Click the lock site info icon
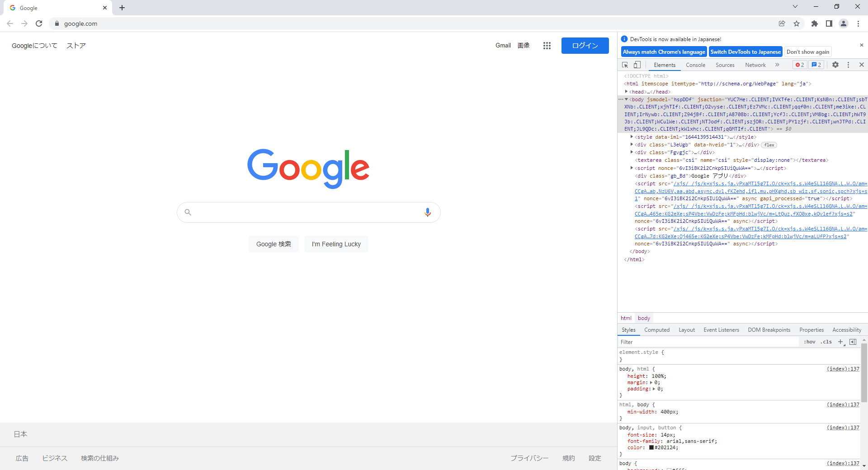This screenshot has width=868, height=470. 57,23
